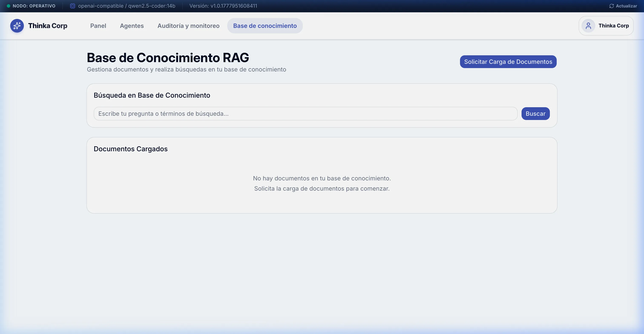This screenshot has height=334, width=644.
Task: Focus the knowledge base search field
Action: (306, 114)
